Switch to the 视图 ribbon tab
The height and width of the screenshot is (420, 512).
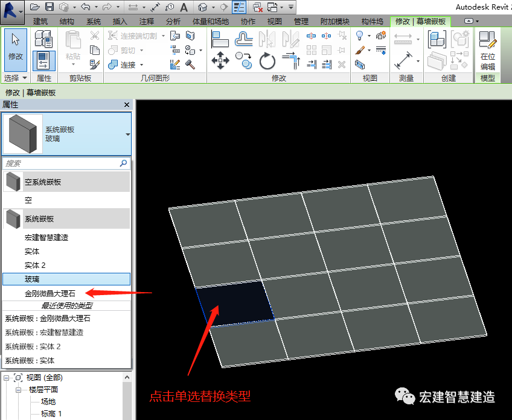[274, 21]
